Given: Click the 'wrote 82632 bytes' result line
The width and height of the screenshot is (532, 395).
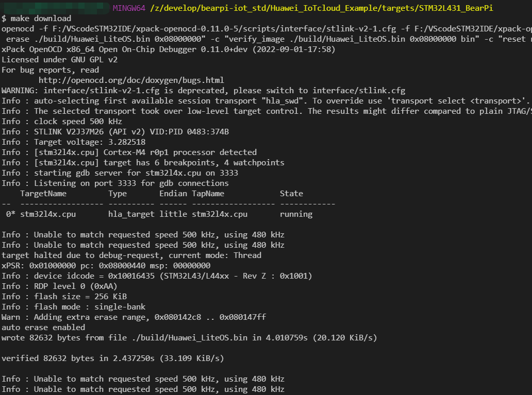Looking at the screenshot, I should coord(189,338).
